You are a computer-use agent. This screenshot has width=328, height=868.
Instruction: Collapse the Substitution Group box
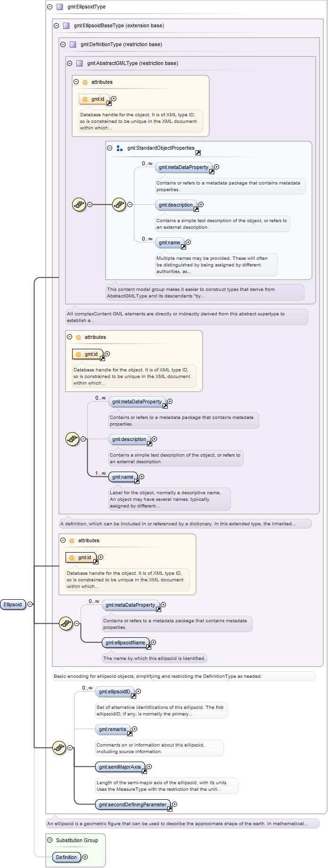point(50,840)
